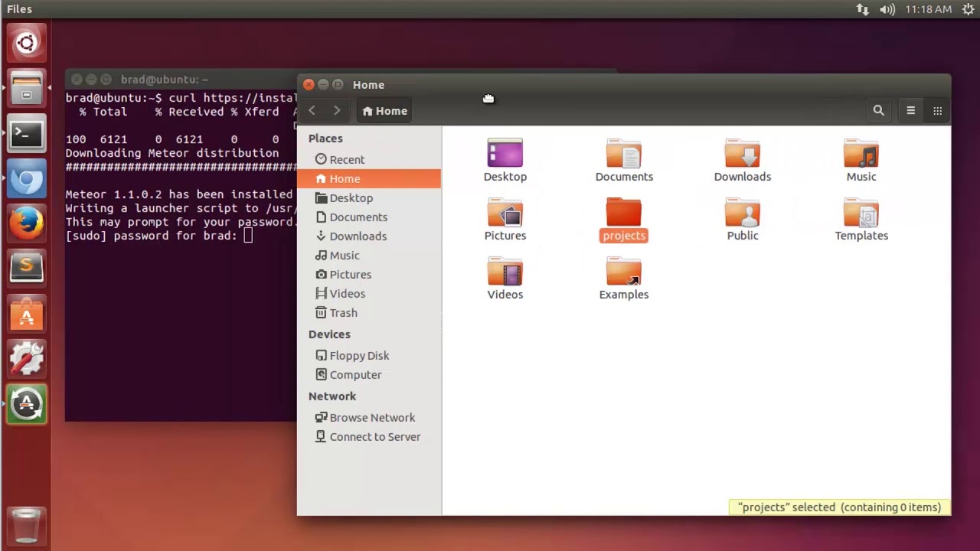Image resolution: width=980 pixels, height=551 pixels.
Task: Click Connect to Server in the sidebar
Action: (369, 436)
